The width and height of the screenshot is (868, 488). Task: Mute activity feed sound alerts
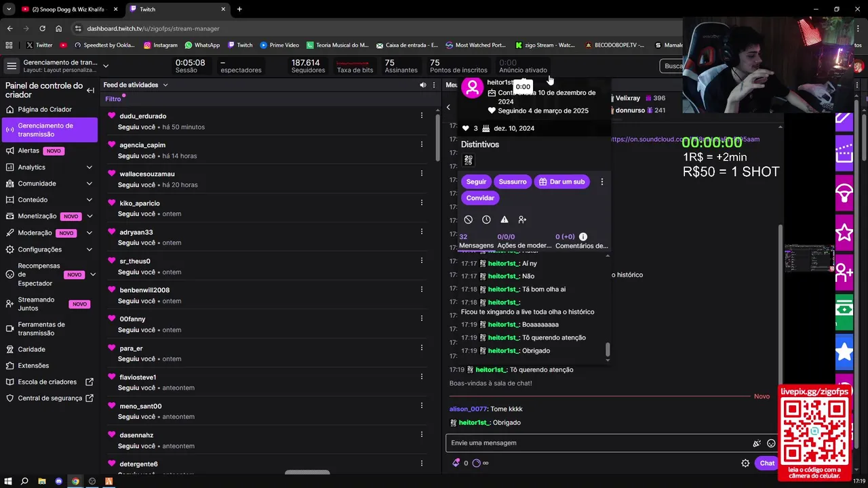pos(423,85)
